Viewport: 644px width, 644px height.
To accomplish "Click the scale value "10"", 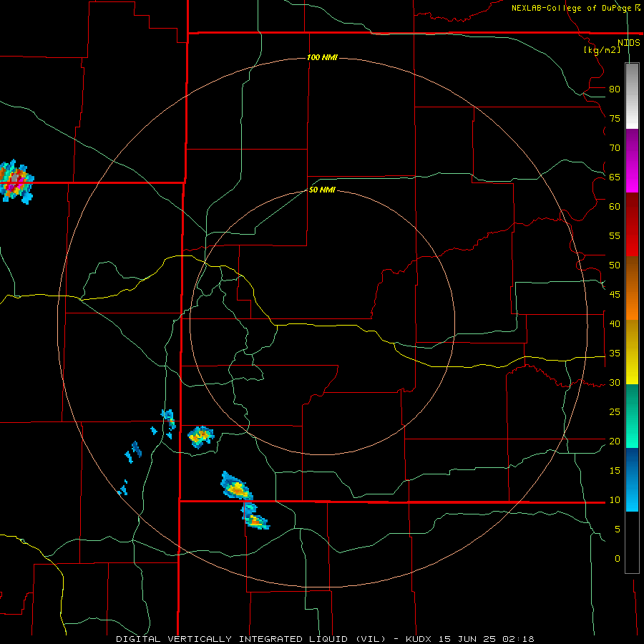I will click(615, 500).
